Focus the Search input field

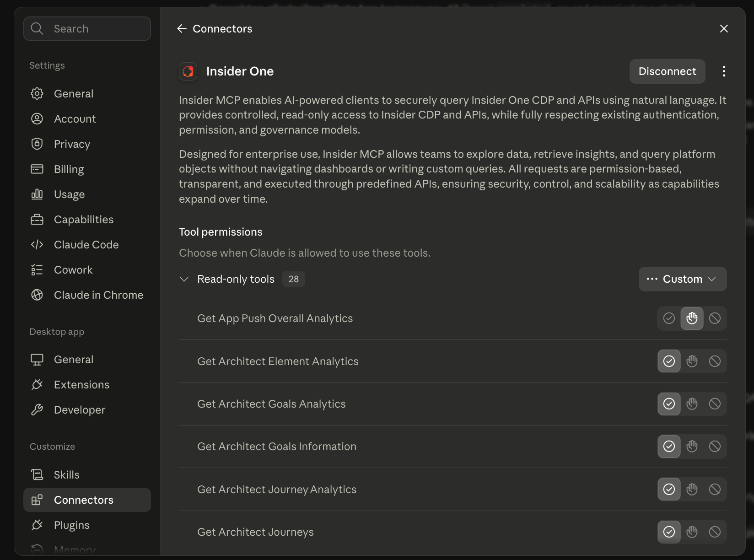pyautogui.click(x=87, y=28)
